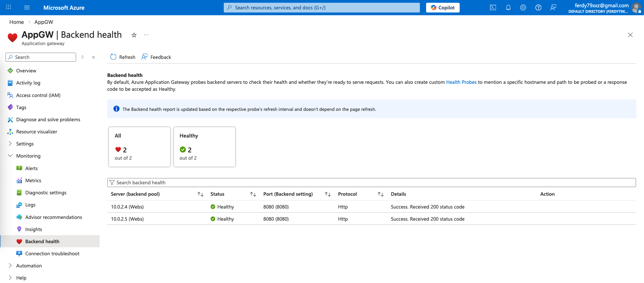Open the Help question mark icon

(x=538, y=8)
